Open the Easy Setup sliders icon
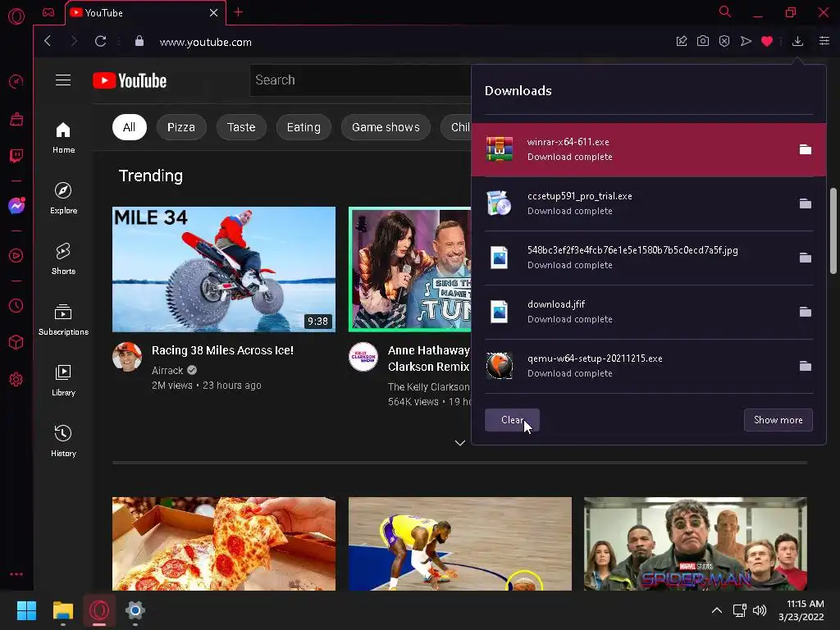Viewport: 840px width, 630px height. pyautogui.click(x=824, y=41)
